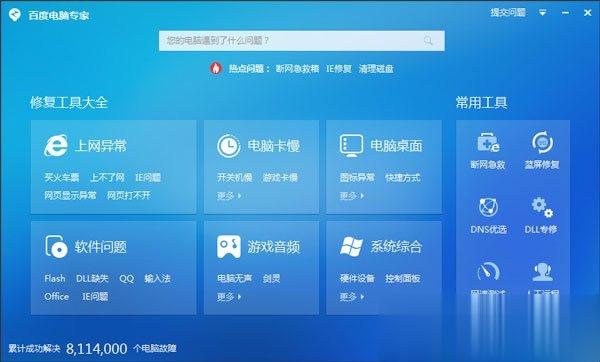The height and width of the screenshot is (362, 600).
Task: Minimize the 百度电脑专家 window
Action: (565, 13)
